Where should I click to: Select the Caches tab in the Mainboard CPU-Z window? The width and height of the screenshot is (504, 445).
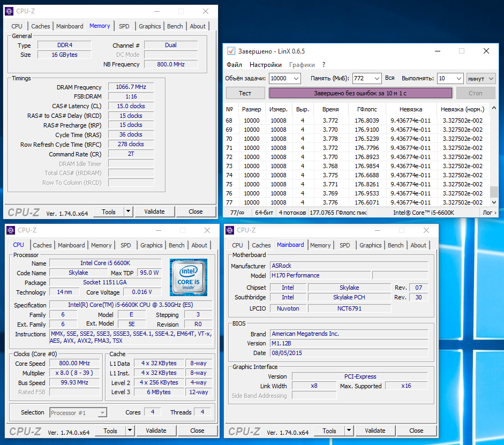pos(261,245)
